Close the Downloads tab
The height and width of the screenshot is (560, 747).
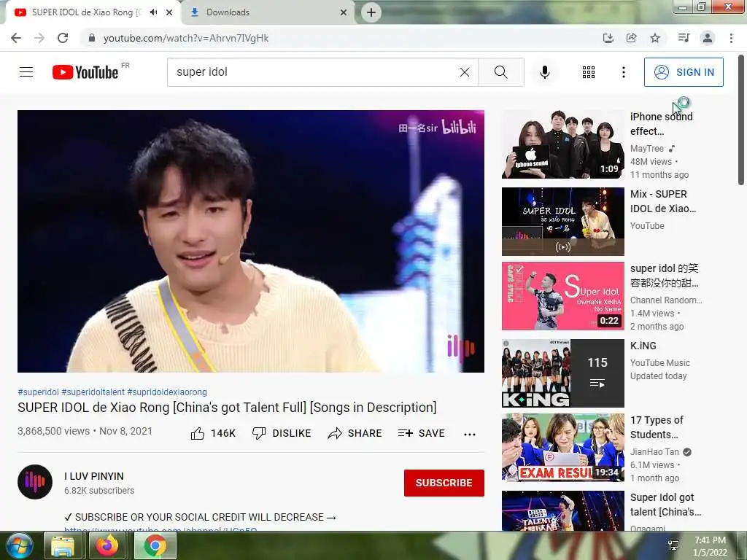click(344, 12)
